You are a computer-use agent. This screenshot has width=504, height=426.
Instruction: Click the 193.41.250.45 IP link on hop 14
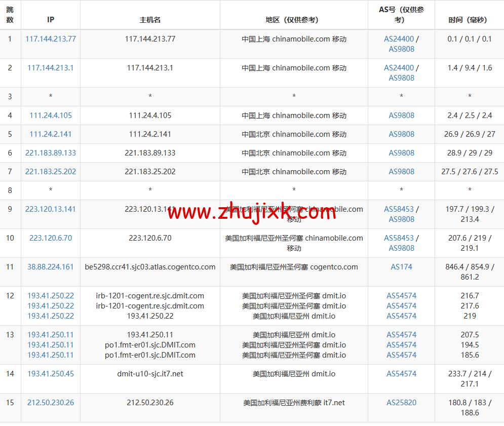pos(50,373)
